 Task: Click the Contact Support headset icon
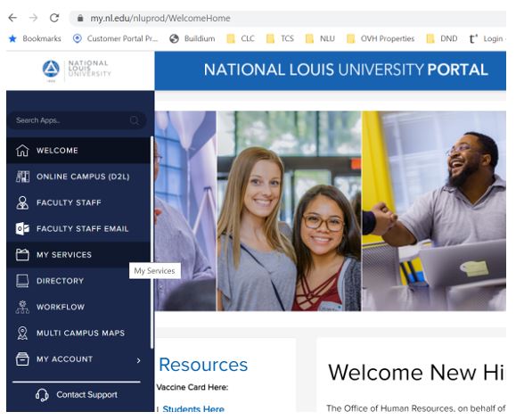tap(42, 395)
